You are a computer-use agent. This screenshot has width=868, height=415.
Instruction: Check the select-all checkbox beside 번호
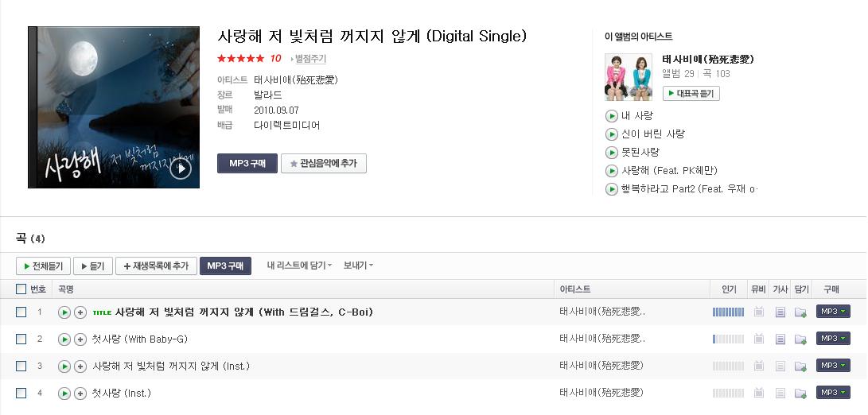pyautogui.click(x=21, y=289)
